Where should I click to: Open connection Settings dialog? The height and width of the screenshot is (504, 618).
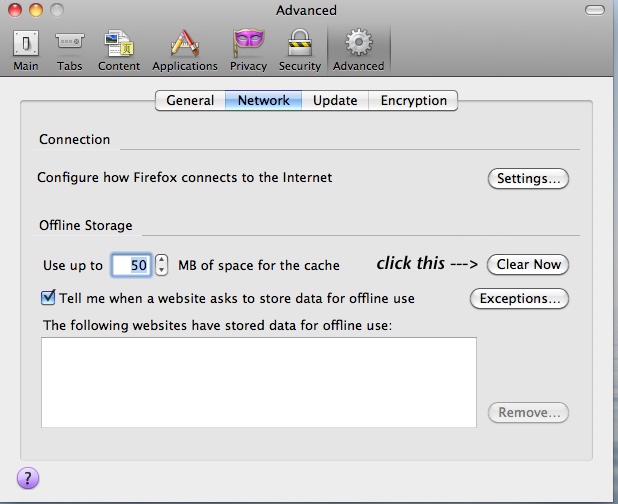pos(528,179)
